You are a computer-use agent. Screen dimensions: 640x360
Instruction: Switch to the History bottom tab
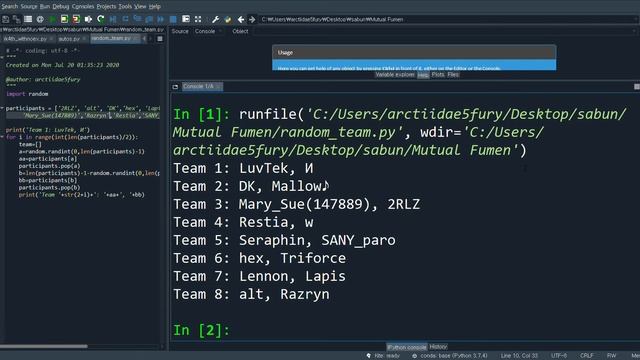pyautogui.click(x=438, y=347)
